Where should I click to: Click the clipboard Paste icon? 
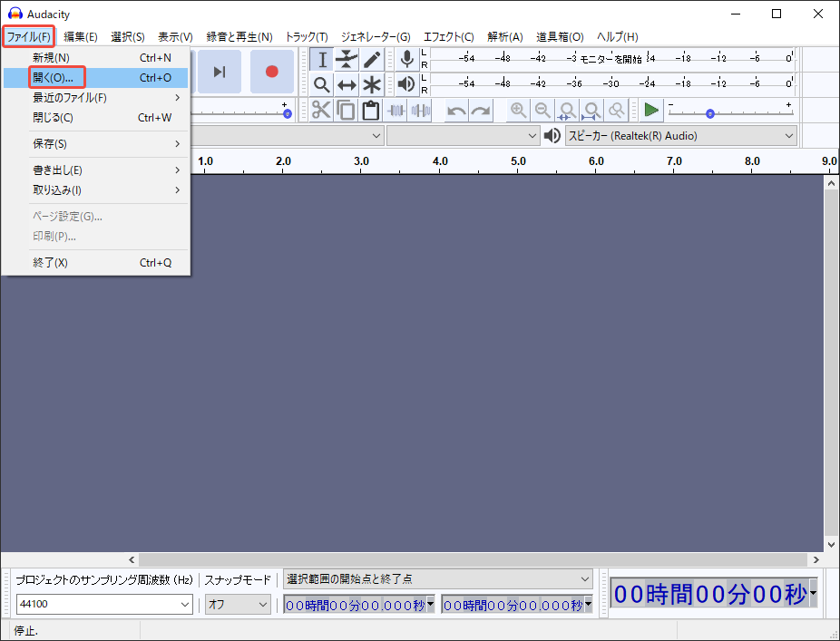click(x=370, y=111)
